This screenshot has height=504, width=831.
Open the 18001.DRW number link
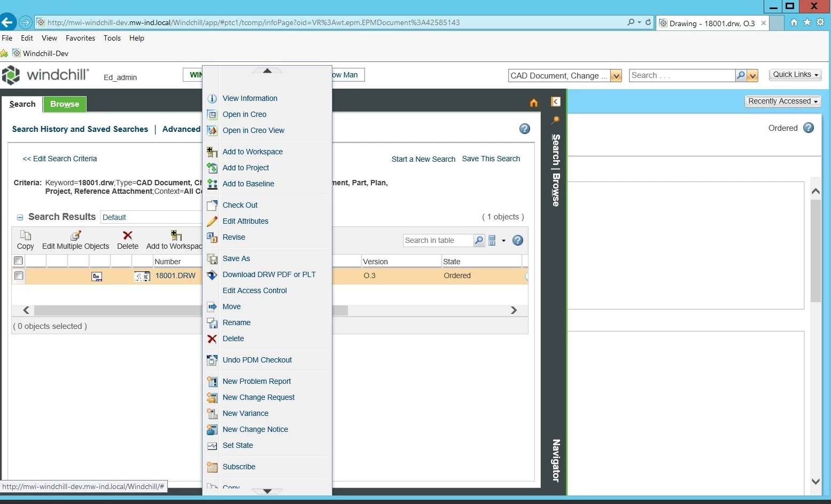pos(175,275)
